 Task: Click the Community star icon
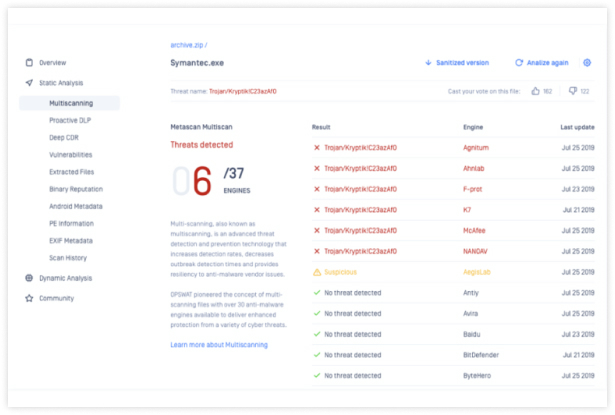pos(29,298)
